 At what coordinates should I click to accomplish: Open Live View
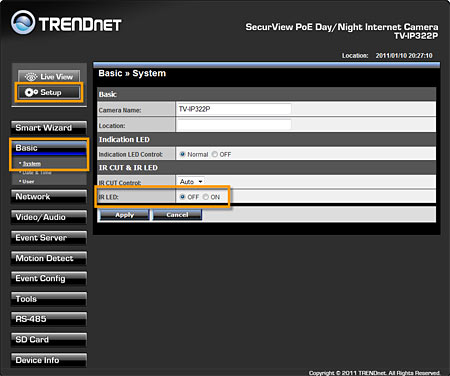49,77
